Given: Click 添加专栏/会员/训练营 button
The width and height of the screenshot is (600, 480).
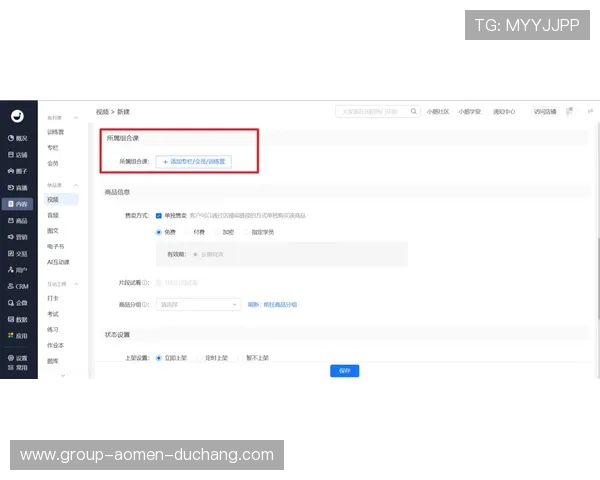Looking at the screenshot, I should click(x=195, y=161).
